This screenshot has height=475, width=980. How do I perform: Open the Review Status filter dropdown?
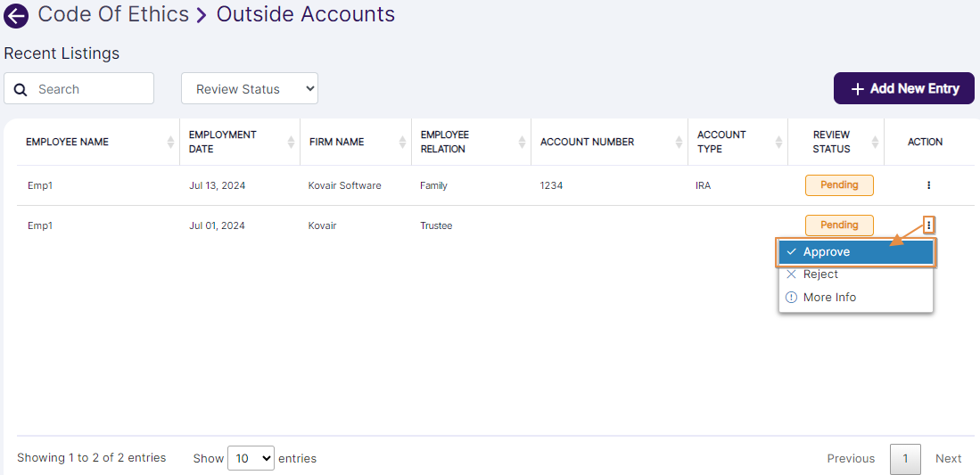click(250, 89)
